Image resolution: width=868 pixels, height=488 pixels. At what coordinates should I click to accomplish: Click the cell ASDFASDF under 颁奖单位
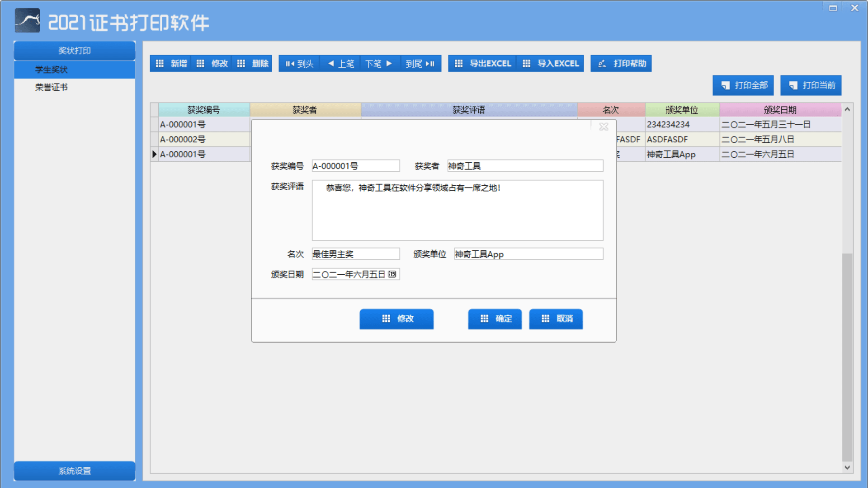[682, 139]
